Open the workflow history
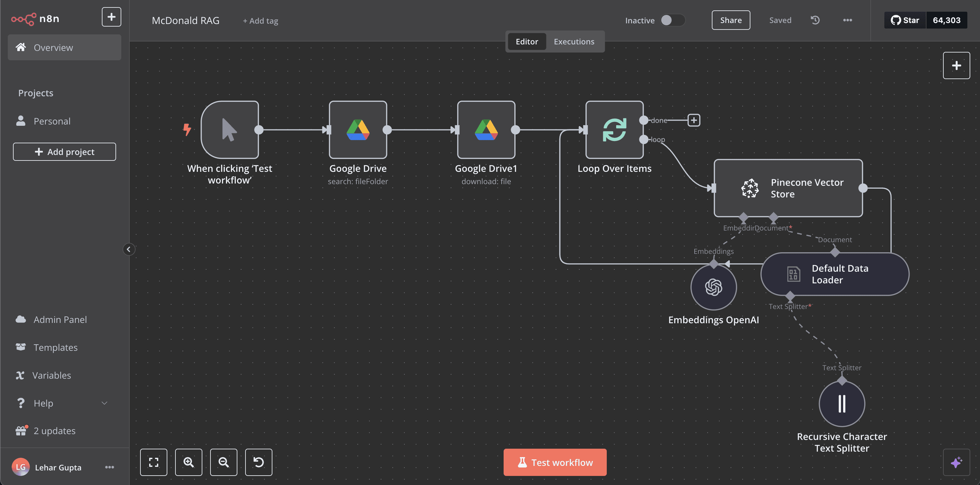This screenshot has height=485, width=980. click(x=815, y=20)
